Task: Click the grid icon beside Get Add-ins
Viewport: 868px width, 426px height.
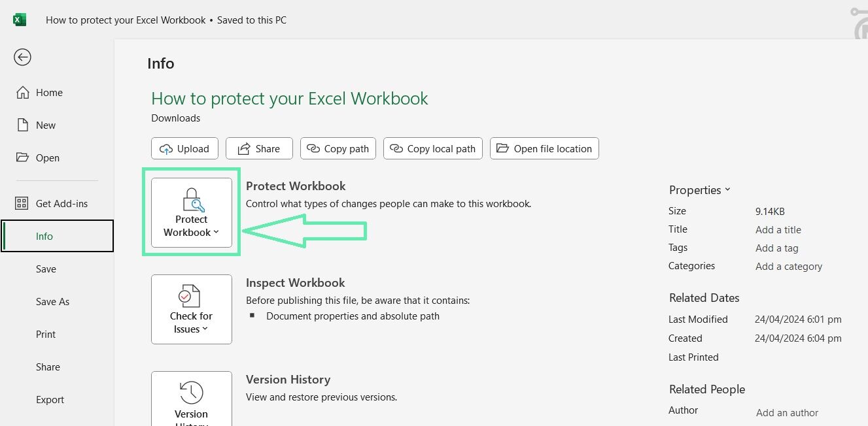Action: (x=22, y=203)
